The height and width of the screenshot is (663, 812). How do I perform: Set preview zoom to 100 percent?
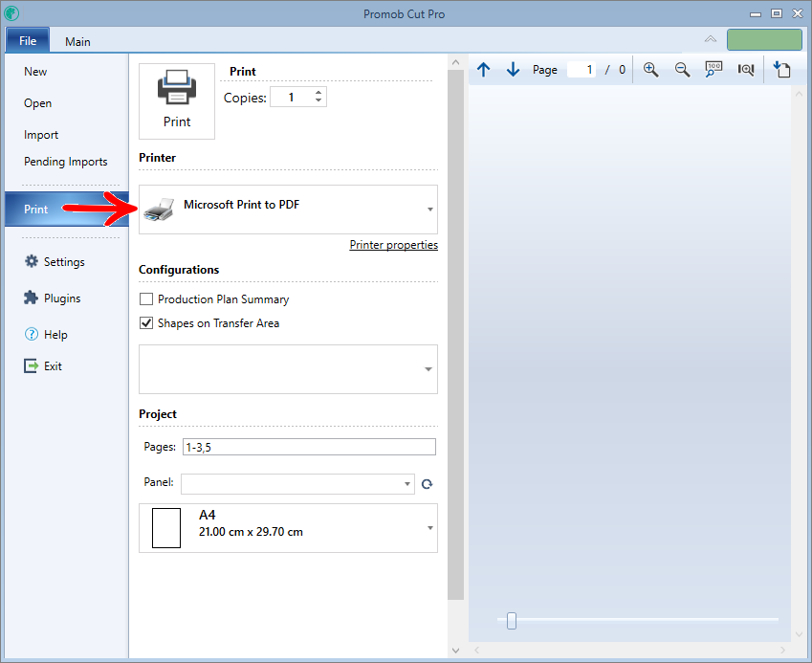[x=713, y=70]
